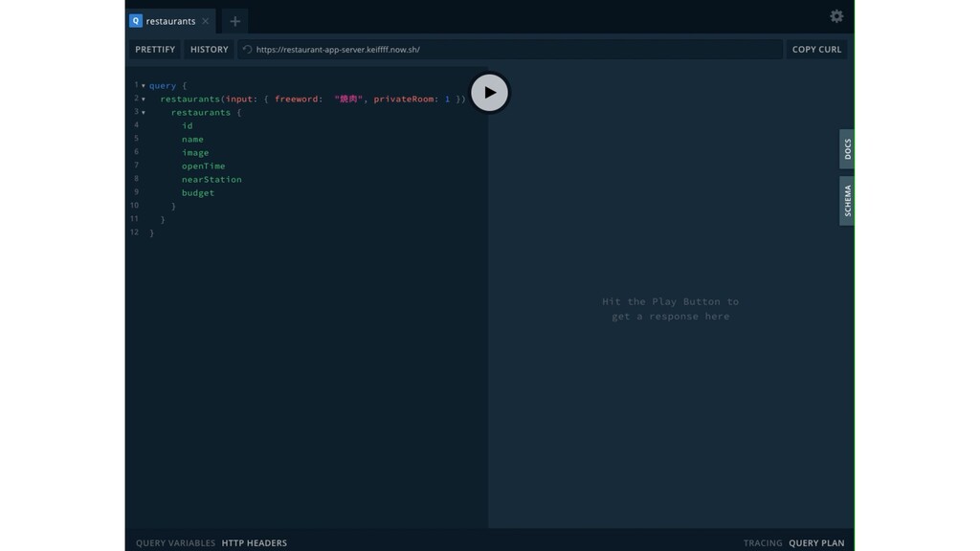Open the TRACING panel
Image resolution: width=980 pixels, height=551 pixels.
[x=763, y=543]
